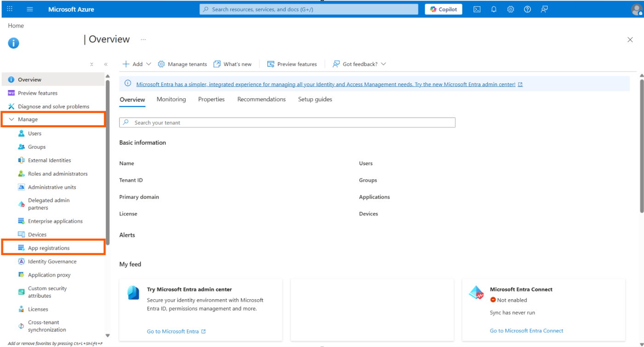Viewport: 644px width, 347px height.
Task: Click the Cross-tenant synchronization icon
Action: point(21,326)
